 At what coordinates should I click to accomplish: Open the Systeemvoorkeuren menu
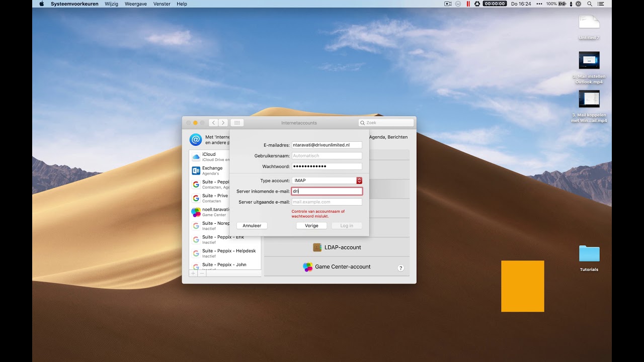(74, 4)
